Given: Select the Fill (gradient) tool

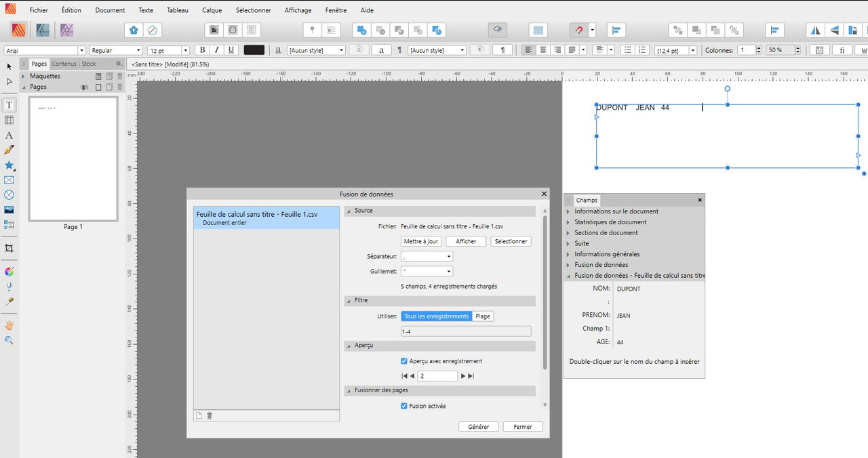Looking at the screenshot, I should point(9,272).
